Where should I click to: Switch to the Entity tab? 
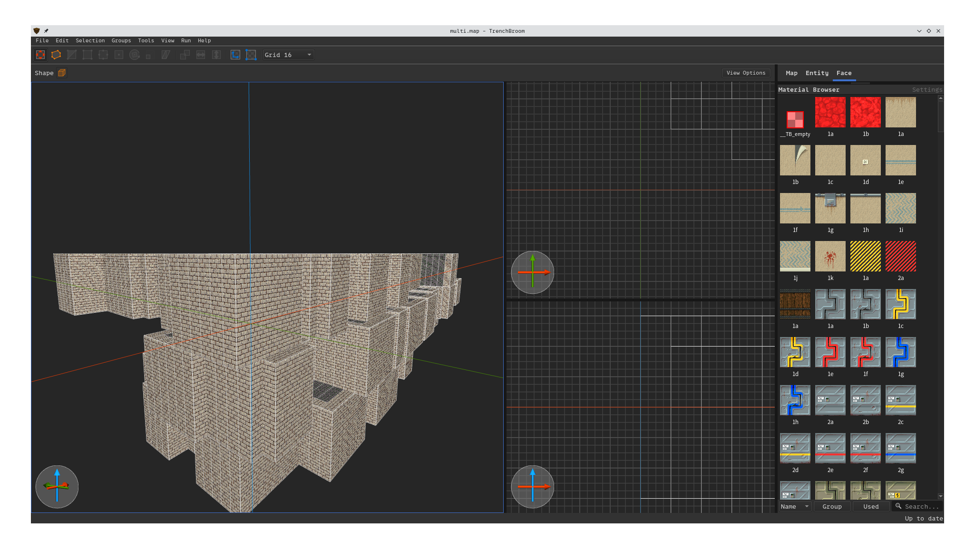817,73
